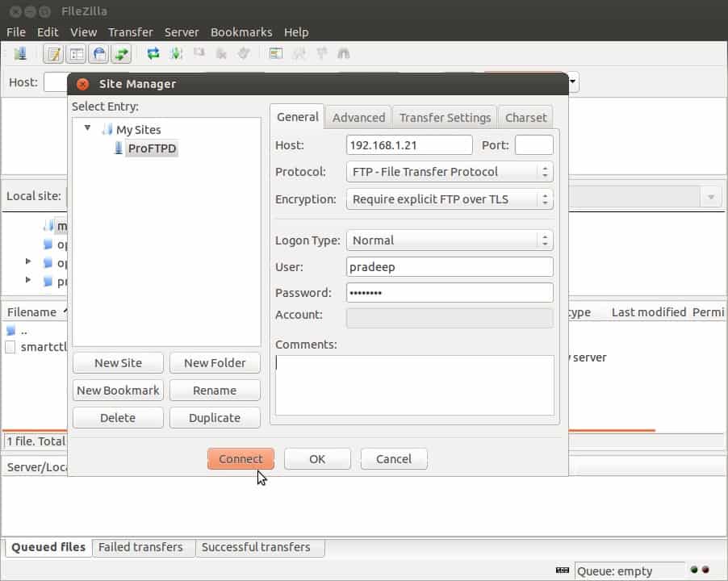The width and height of the screenshot is (728, 581).
Task: Open the Encryption dropdown
Action: pyautogui.click(x=450, y=199)
